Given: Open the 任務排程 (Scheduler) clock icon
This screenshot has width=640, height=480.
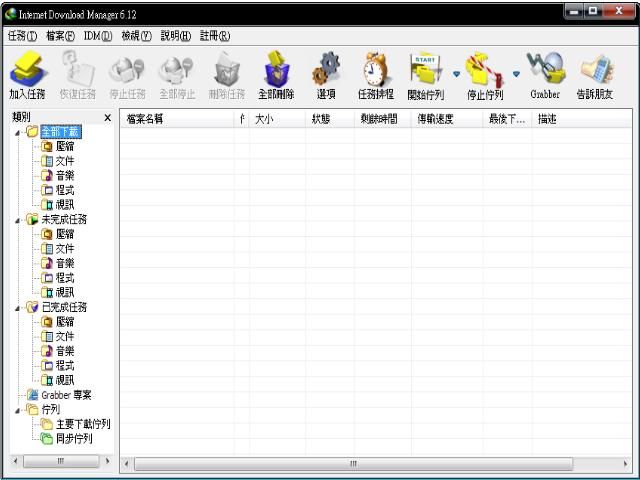Looking at the screenshot, I should (376, 76).
